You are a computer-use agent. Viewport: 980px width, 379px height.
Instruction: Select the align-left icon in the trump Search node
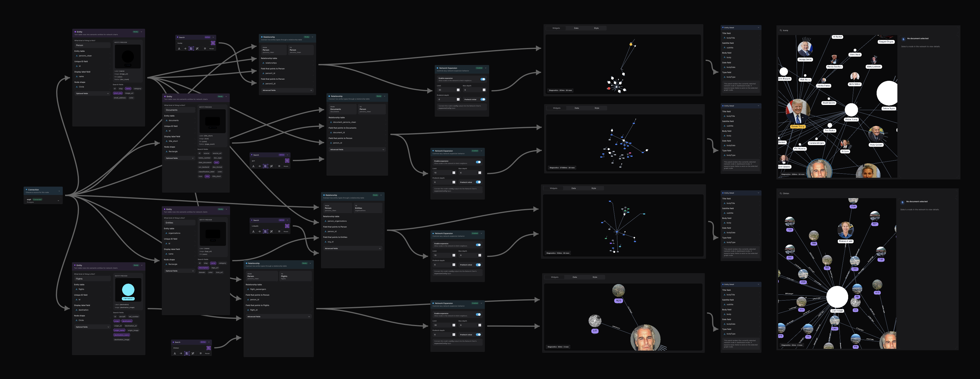coord(191,48)
